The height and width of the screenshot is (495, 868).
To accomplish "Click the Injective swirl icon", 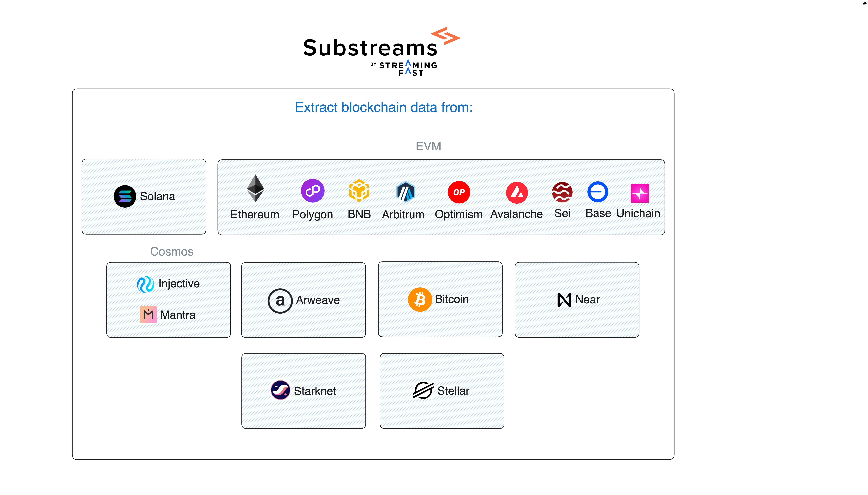I will [x=145, y=284].
